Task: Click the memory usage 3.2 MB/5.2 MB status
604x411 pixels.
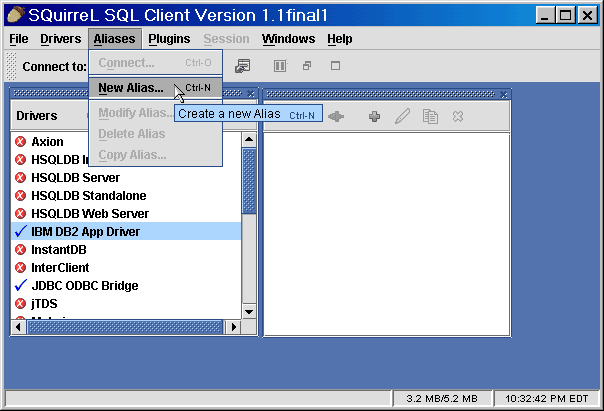Action: tap(442, 398)
